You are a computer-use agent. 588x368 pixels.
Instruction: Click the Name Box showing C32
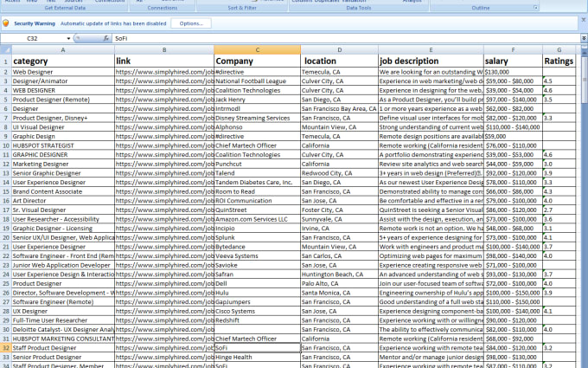tap(33, 38)
